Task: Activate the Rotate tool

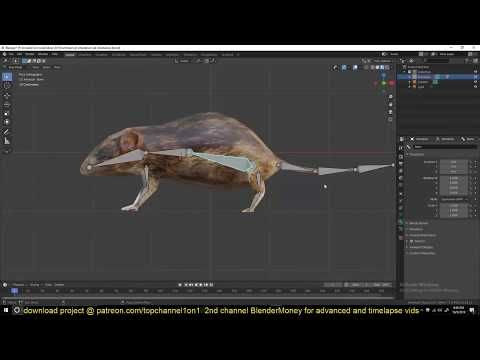Action: pyautogui.click(x=7, y=105)
